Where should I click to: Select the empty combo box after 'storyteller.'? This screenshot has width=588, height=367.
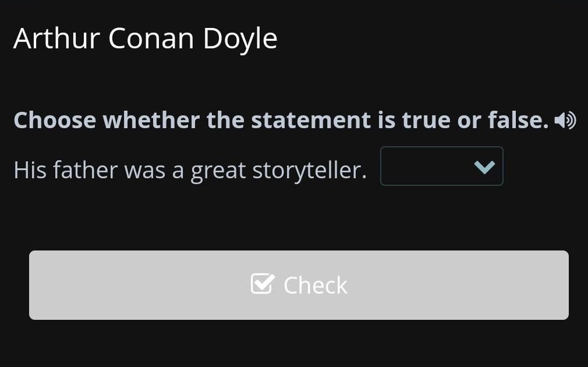[441, 167]
